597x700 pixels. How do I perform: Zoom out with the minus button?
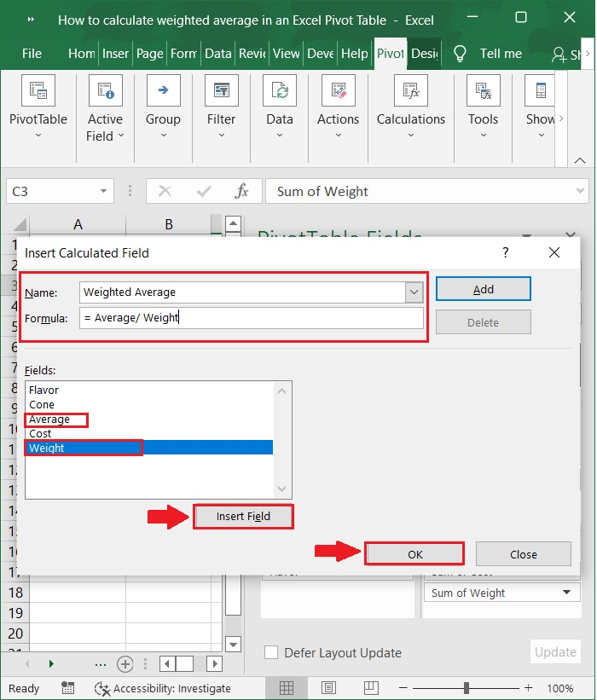coord(403,688)
